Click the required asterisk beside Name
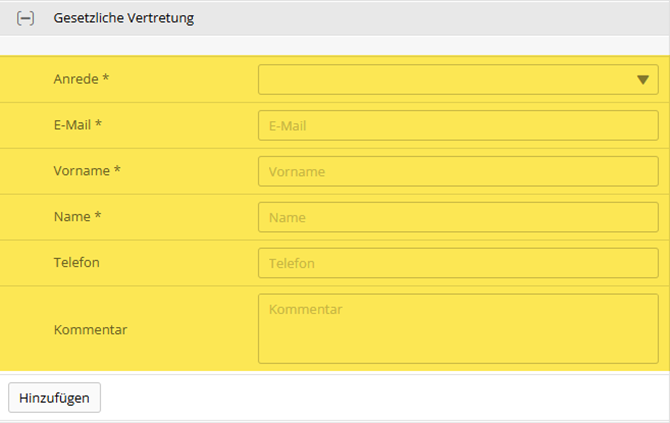The image size is (670, 423). 98,217
